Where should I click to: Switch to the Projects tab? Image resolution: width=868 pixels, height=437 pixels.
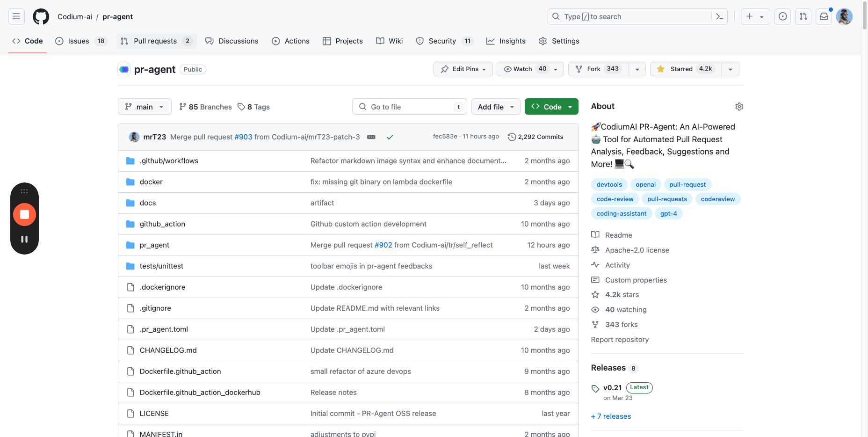pyautogui.click(x=343, y=41)
